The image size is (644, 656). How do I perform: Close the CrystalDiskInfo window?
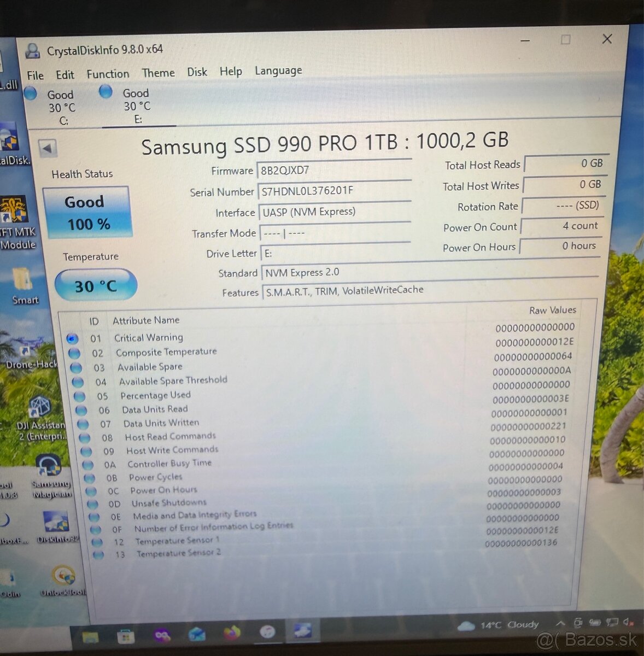click(x=607, y=39)
